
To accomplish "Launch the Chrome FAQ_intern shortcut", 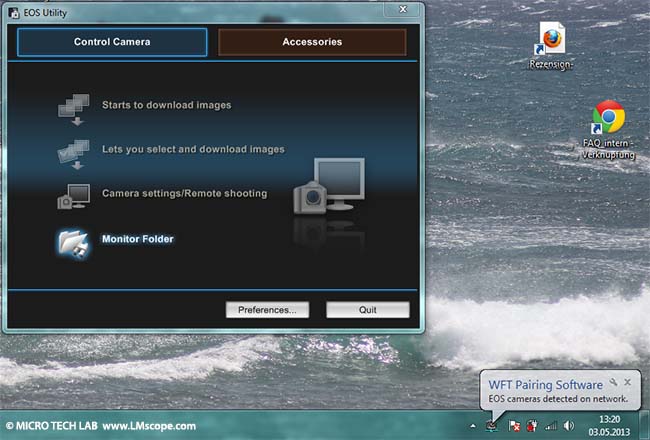I will pyautogui.click(x=608, y=118).
